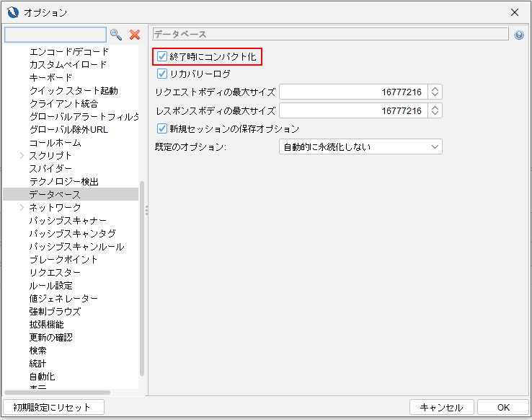
Task: Click the レスポンスボディの最大サイズ value field
Action: click(x=353, y=110)
